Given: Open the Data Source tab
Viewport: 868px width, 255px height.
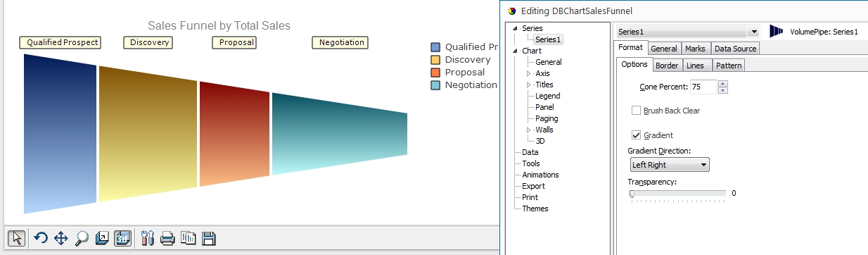Looking at the screenshot, I should 735,49.
